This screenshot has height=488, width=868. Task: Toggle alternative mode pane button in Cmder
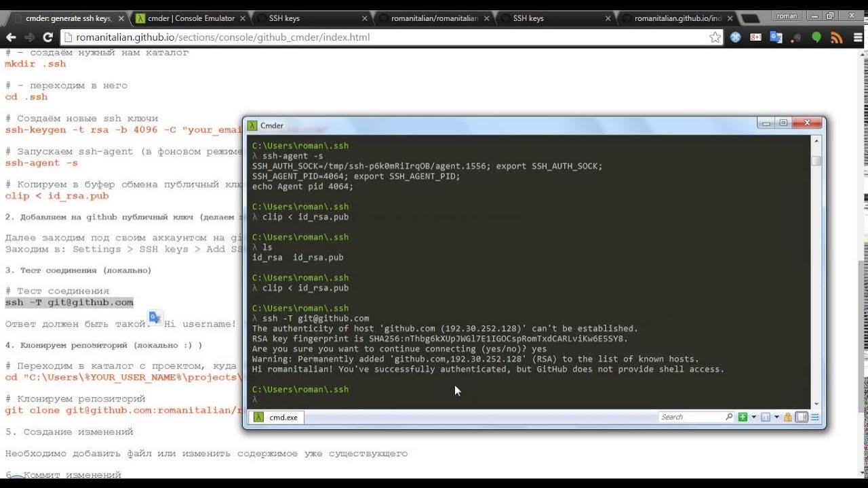point(802,417)
